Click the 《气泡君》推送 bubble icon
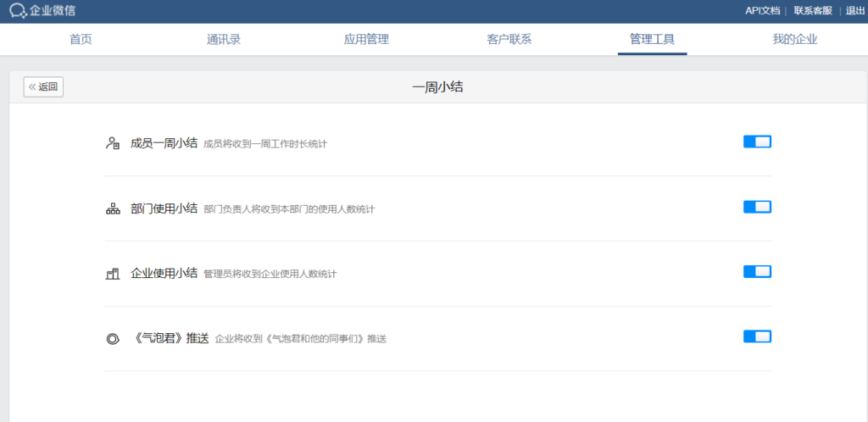Screen dimensions: 868x422 click(x=113, y=338)
